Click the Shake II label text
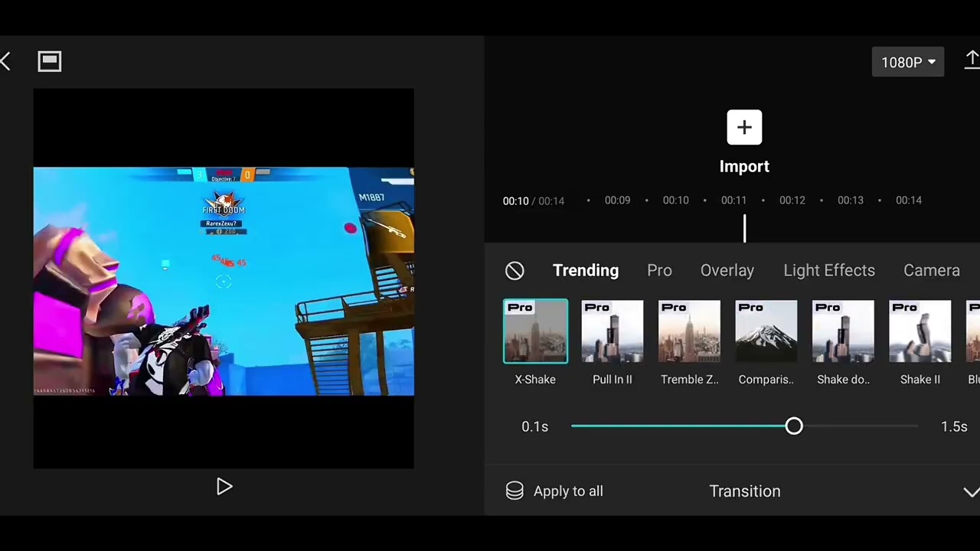This screenshot has width=980, height=551. [x=920, y=380]
